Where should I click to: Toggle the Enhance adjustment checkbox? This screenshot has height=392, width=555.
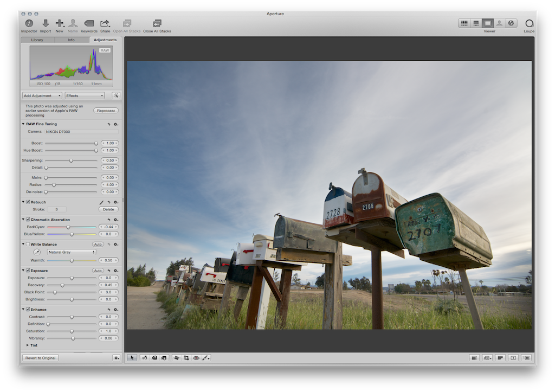coord(28,309)
